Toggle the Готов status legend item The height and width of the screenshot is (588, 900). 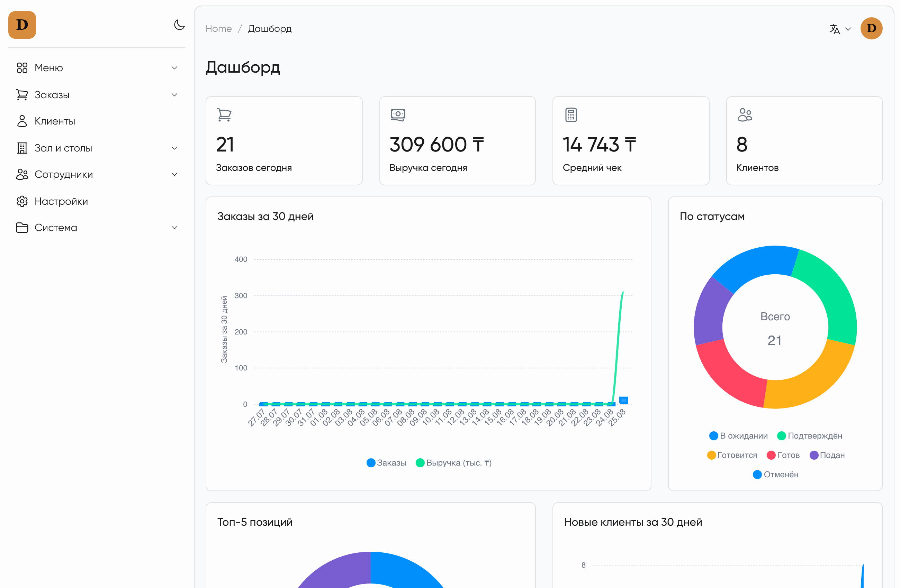[783, 456]
